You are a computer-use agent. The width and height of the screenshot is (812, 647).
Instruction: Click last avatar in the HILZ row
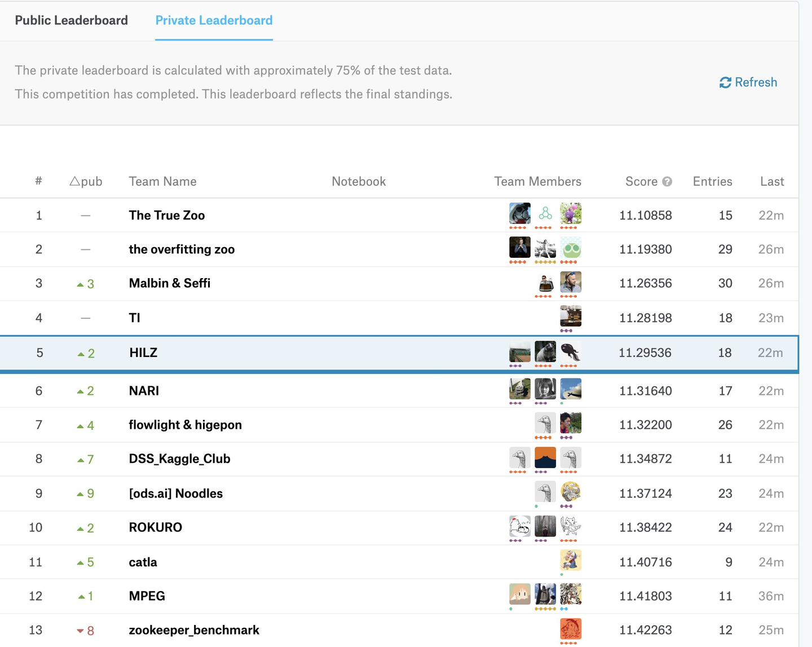(x=571, y=351)
